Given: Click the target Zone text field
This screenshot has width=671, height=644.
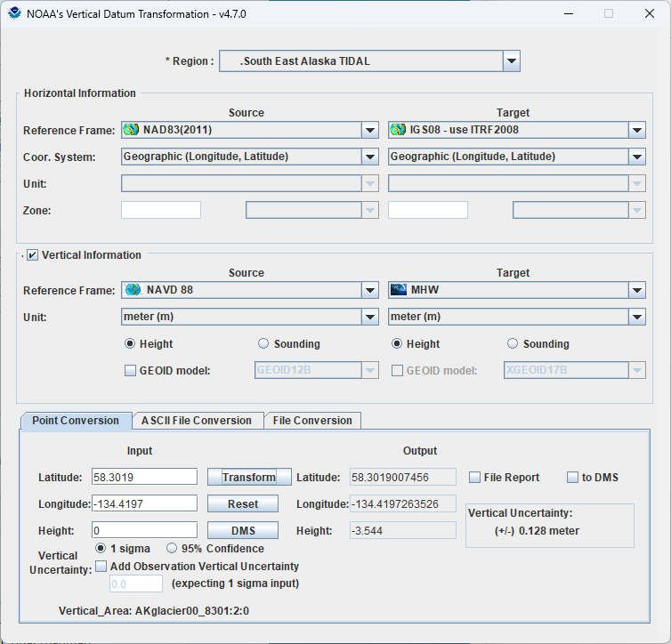Looking at the screenshot, I should pos(428,210).
